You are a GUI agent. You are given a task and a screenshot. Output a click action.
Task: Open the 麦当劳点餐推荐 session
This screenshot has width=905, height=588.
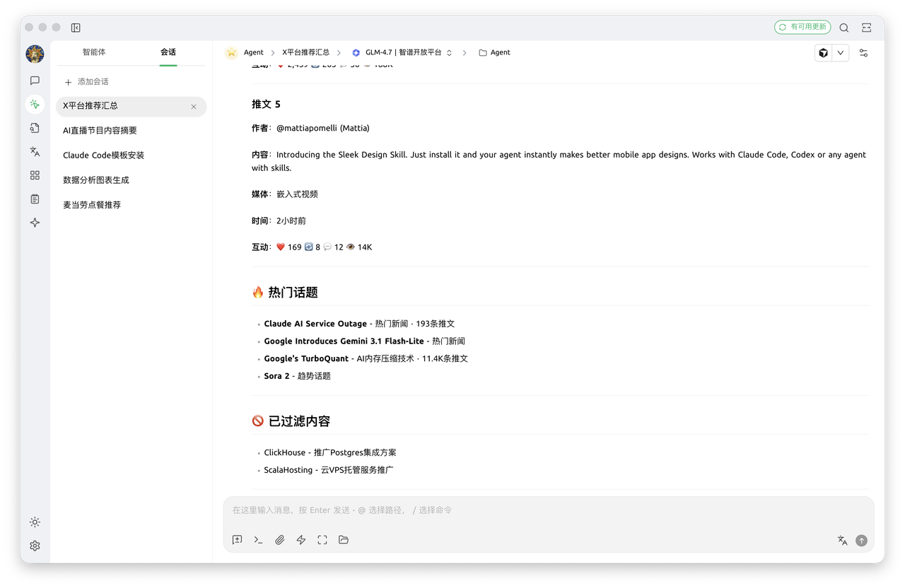pyautogui.click(x=132, y=205)
